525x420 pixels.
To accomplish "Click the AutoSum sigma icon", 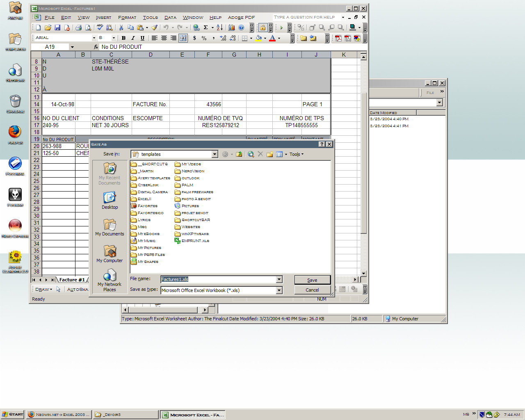I will click(x=206, y=27).
